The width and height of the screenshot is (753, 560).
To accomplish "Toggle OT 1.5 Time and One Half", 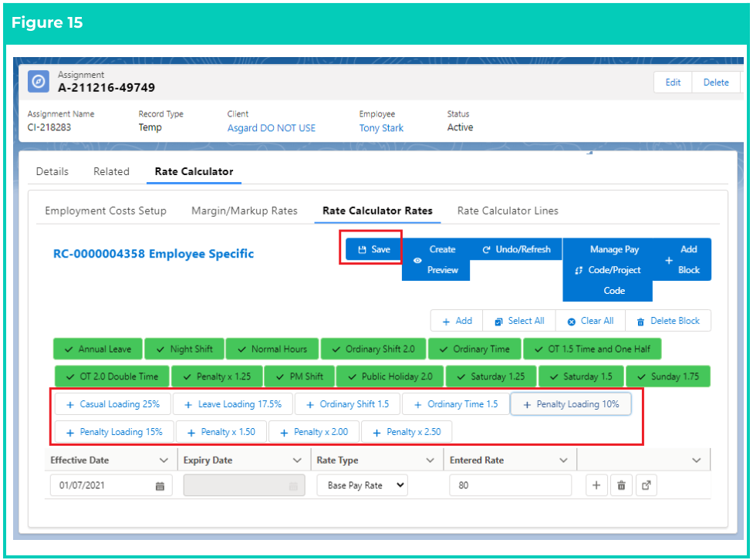I will point(592,349).
